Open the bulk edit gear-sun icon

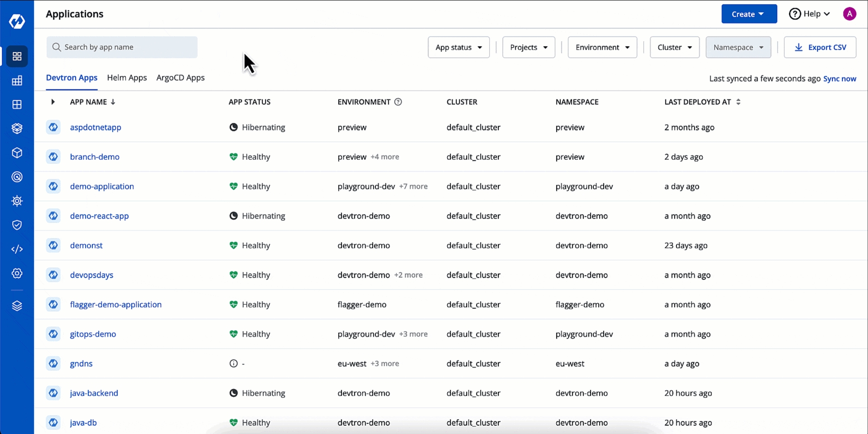click(x=17, y=201)
